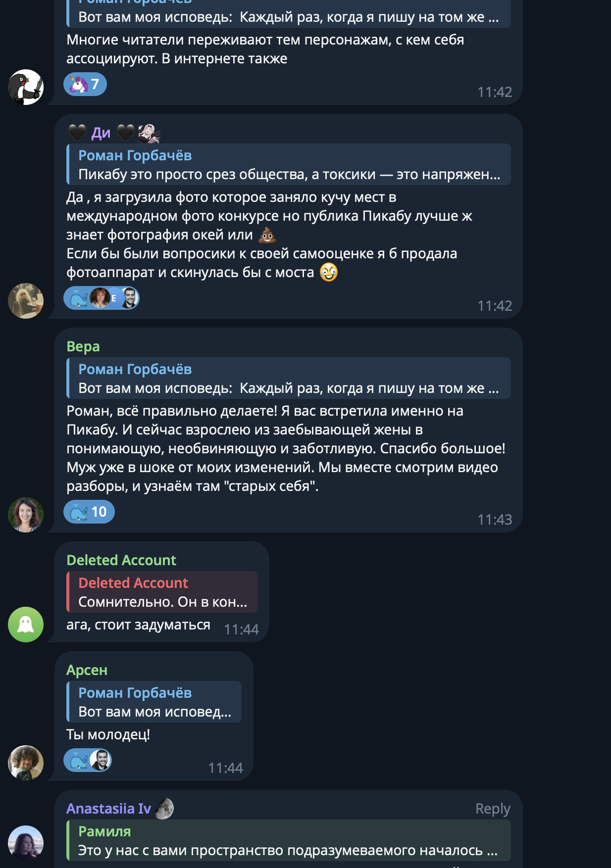This screenshot has height=868, width=611.
Task: Click the Deleted Account ghost avatar
Action: click(x=26, y=625)
